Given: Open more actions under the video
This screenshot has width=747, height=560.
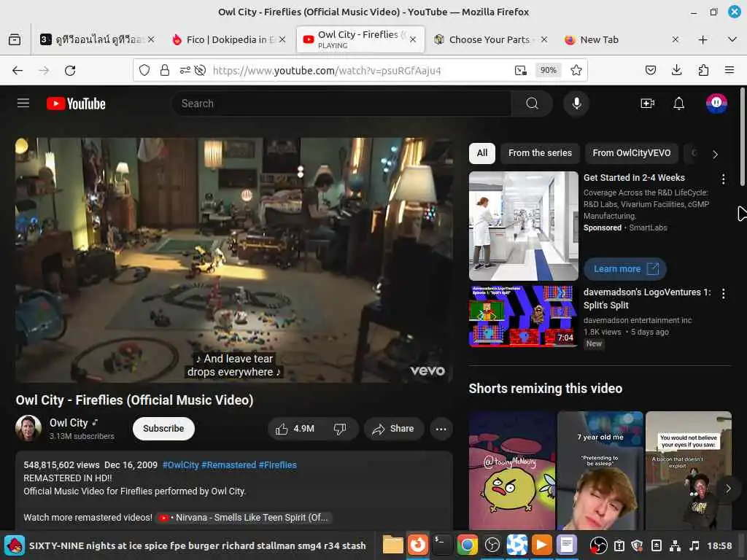Looking at the screenshot, I should pos(441,429).
